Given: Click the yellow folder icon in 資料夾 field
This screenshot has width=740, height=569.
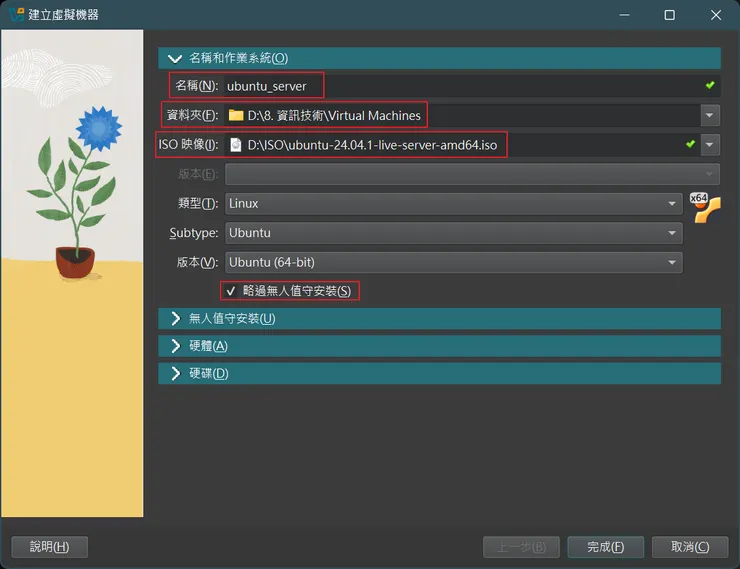Looking at the screenshot, I should point(235,115).
